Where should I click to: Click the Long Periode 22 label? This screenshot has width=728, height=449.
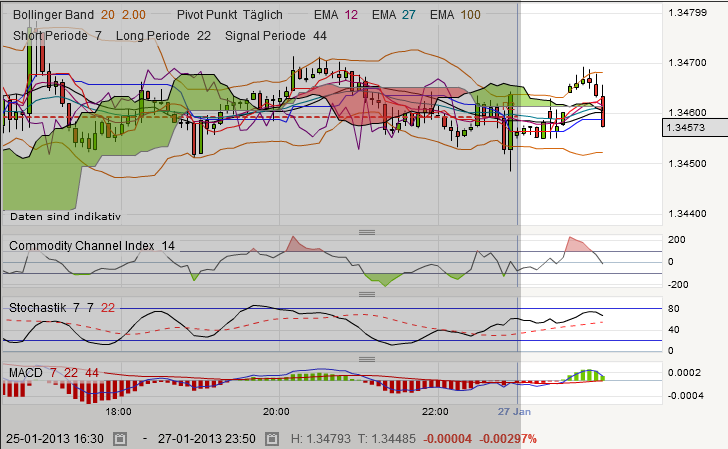tap(163, 36)
